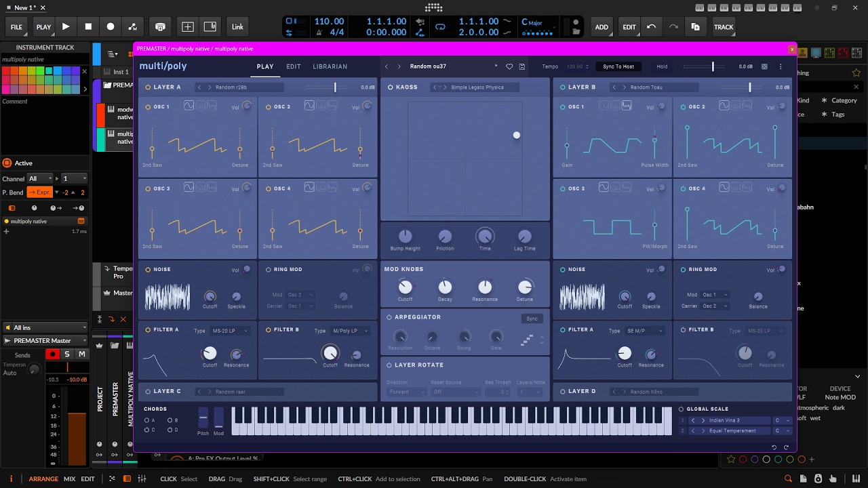
Task: Undo with the curved left arrow
Action: pyautogui.click(x=651, y=27)
